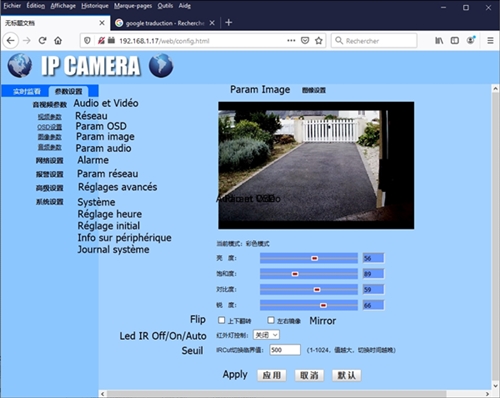500x398 pixels.
Task: Open the 红外灯控制 IR light dropdown
Action: pyautogui.click(x=266, y=335)
